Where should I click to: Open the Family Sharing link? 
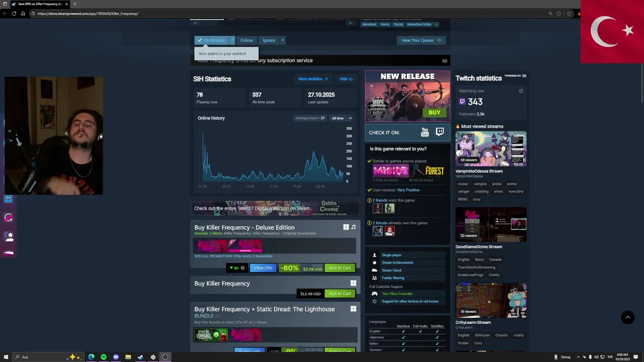tap(393, 278)
